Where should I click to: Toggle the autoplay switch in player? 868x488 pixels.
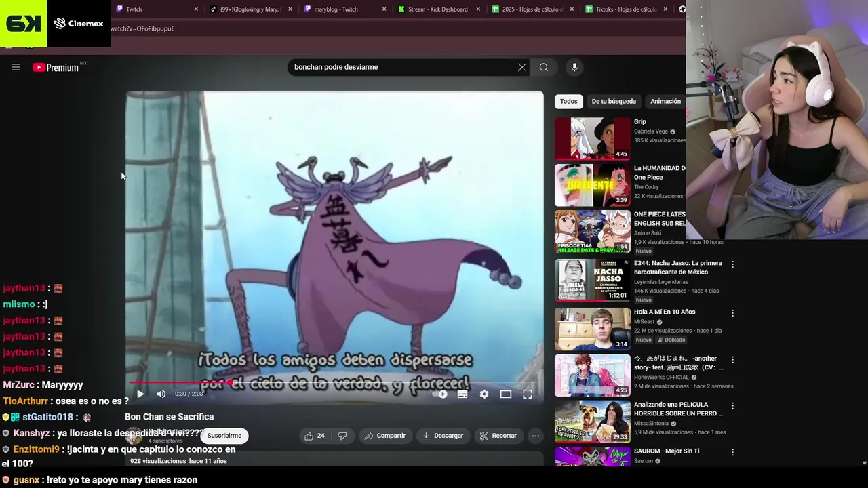(x=441, y=394)
